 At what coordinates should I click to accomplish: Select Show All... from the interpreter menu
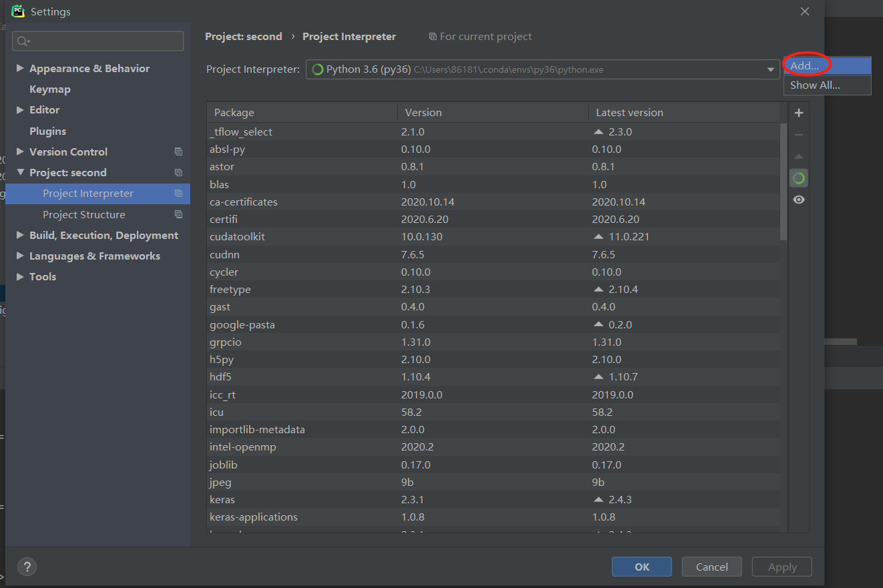827,85
